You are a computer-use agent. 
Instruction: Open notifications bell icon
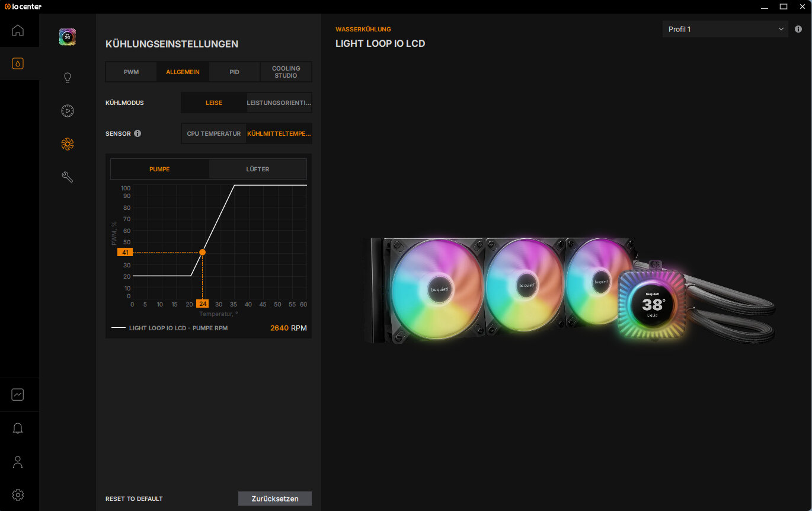[x=18, y=428]
